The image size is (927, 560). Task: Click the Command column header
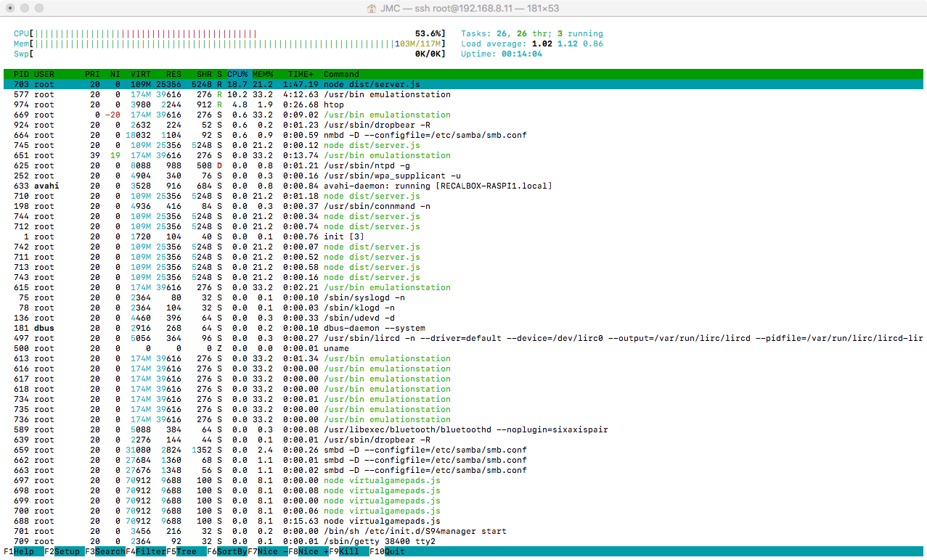341,74
